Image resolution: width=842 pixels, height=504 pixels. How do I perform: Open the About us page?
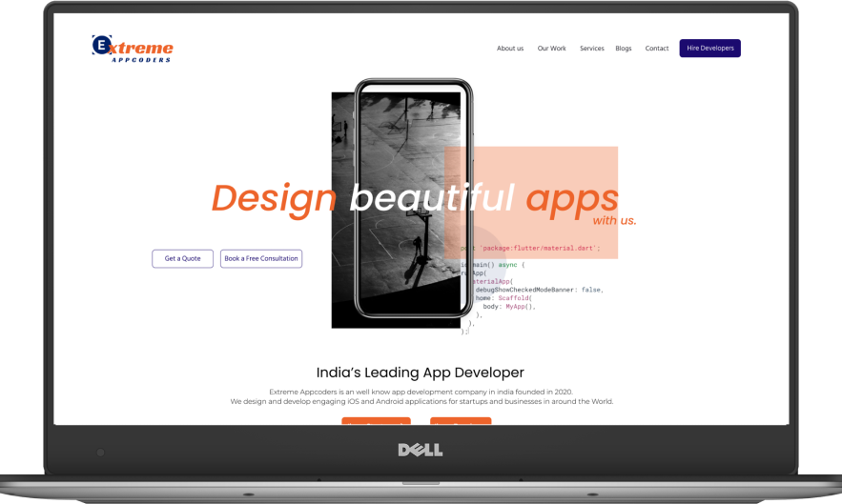[509, 49]
